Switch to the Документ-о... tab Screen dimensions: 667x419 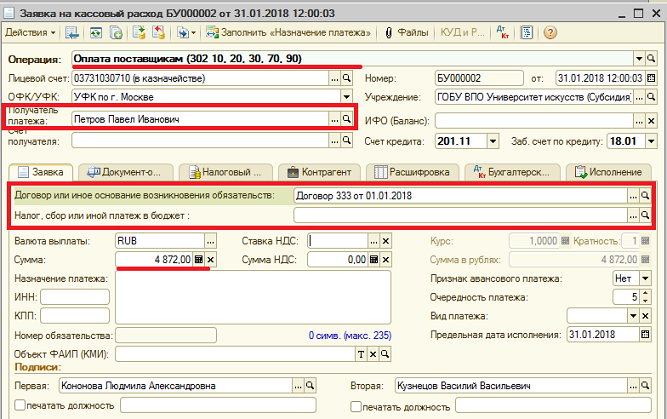click(x=125, y=172)
